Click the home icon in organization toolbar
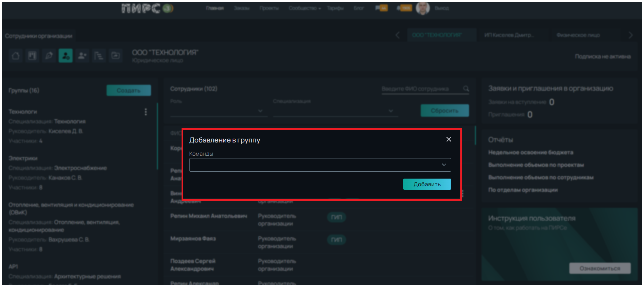This screenshot has width=644, height=287. (x=16, y=56)
